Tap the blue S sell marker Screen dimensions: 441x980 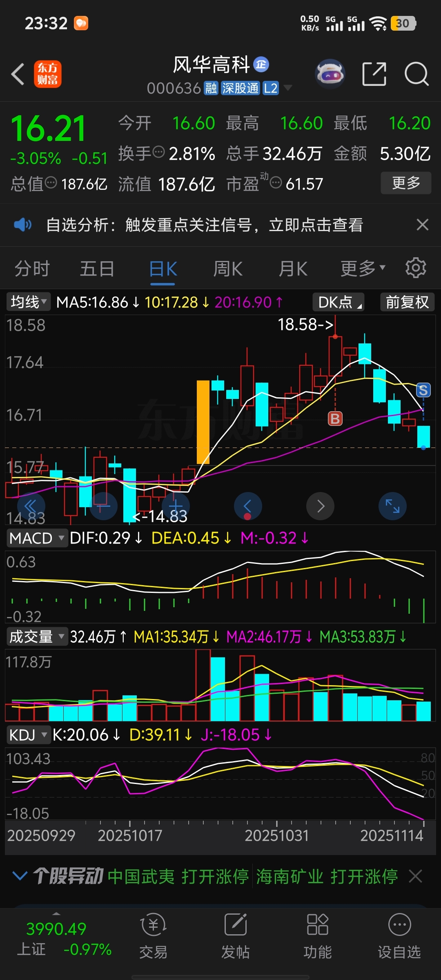click(x=423, y=390)
